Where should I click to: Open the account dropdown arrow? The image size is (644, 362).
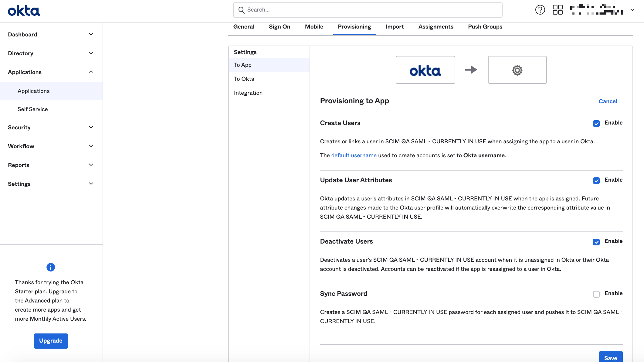632,10
